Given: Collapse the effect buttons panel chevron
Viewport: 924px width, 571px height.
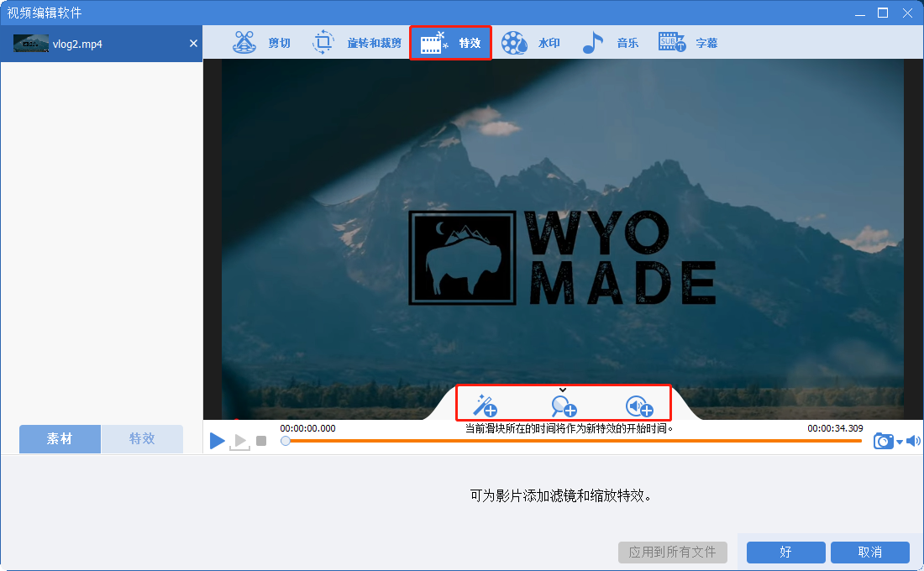Looking at the screenshot, I should click(x=563, y=390).
